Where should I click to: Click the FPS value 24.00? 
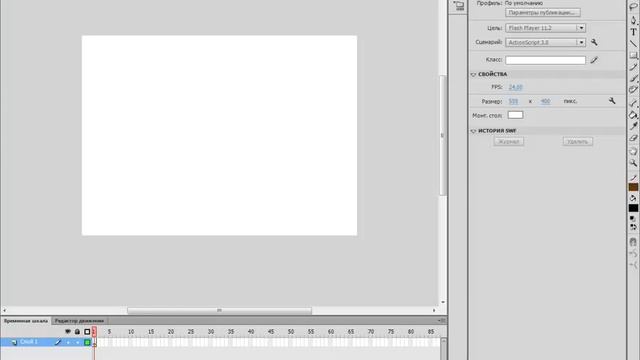point(516,87)
